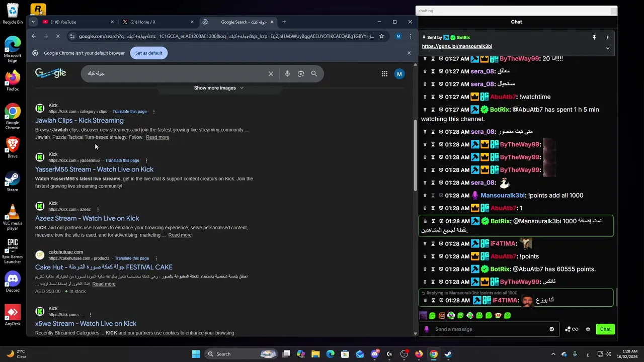644x362 pixels.
Task: Open options for Jawlah Clips result
Action: pos(154,112)
